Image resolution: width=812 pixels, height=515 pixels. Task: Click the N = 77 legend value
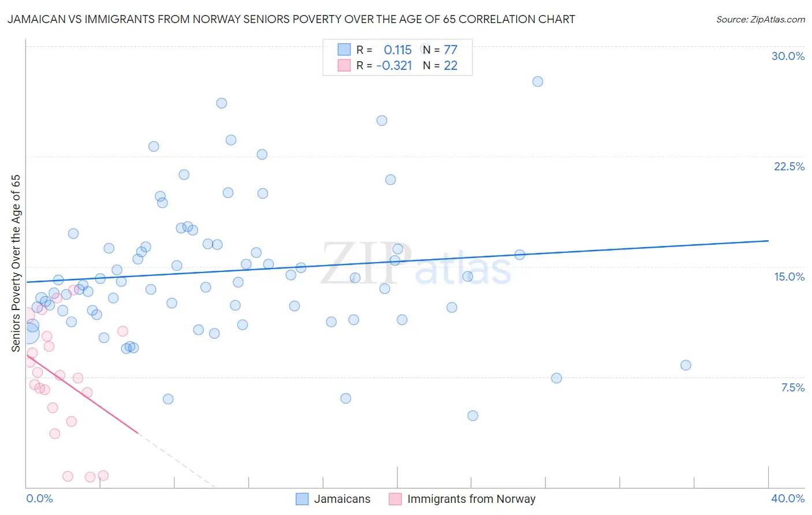440,50
